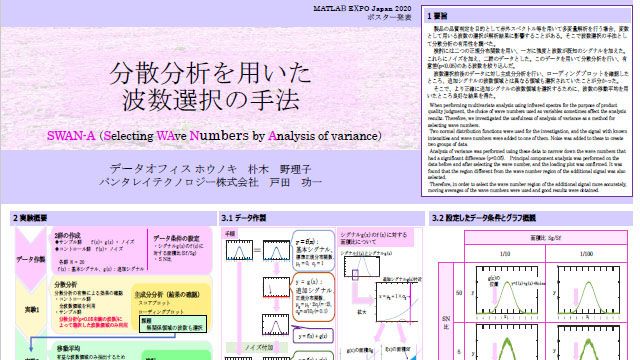Click the "移動平均" heading in the green box

(x=69, y=349)
